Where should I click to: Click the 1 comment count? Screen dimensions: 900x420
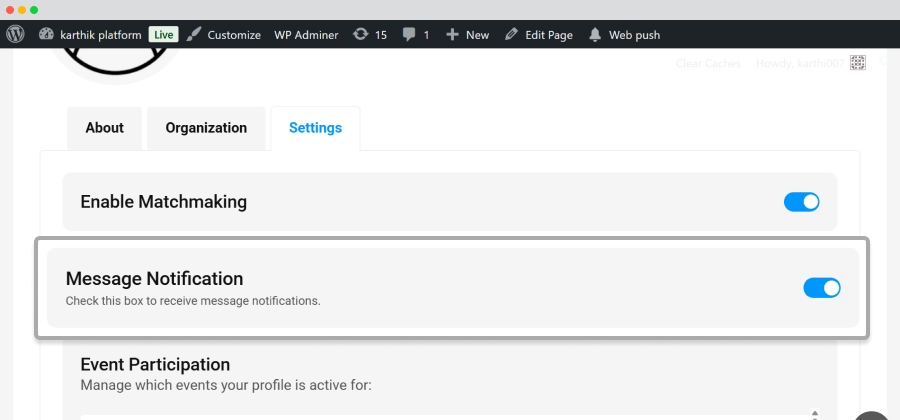pos(426,35)
